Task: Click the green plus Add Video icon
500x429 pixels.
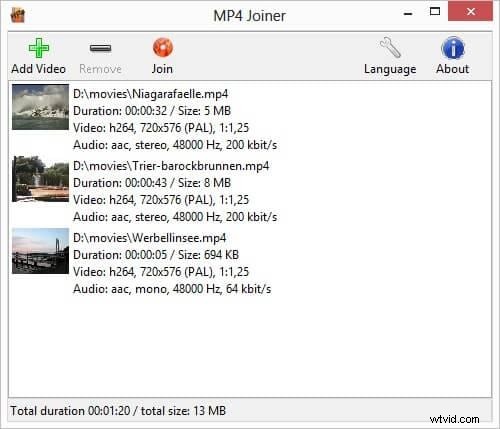Action: click(x=39, y=48)
